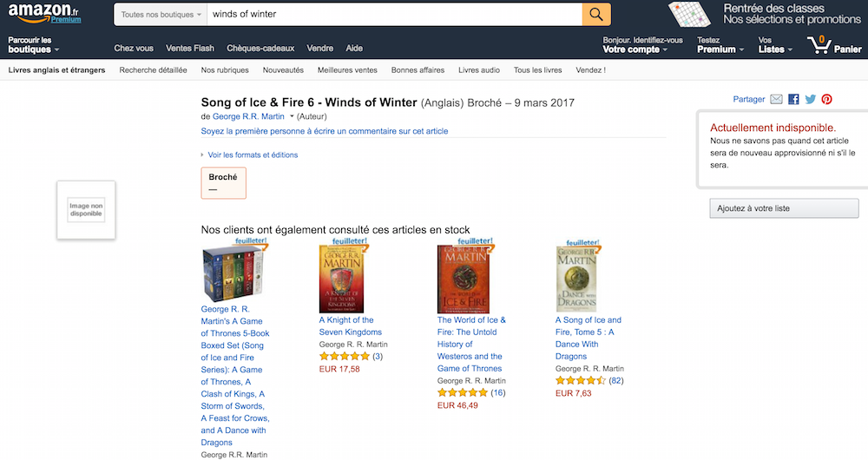Click the A Dance With Dragons cover thumbnail

[x=576, y=279]
